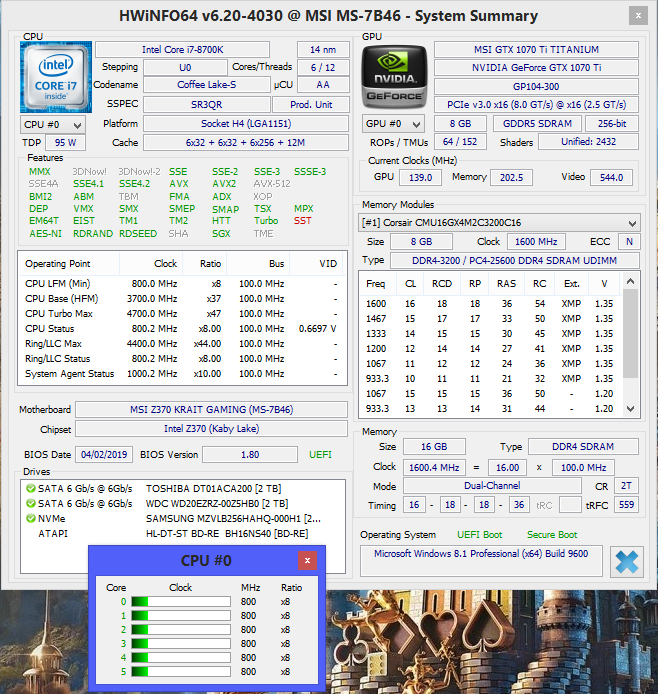Click WDC drive green status check icon
Screen dimensions: 658x694
coord(31,503)
